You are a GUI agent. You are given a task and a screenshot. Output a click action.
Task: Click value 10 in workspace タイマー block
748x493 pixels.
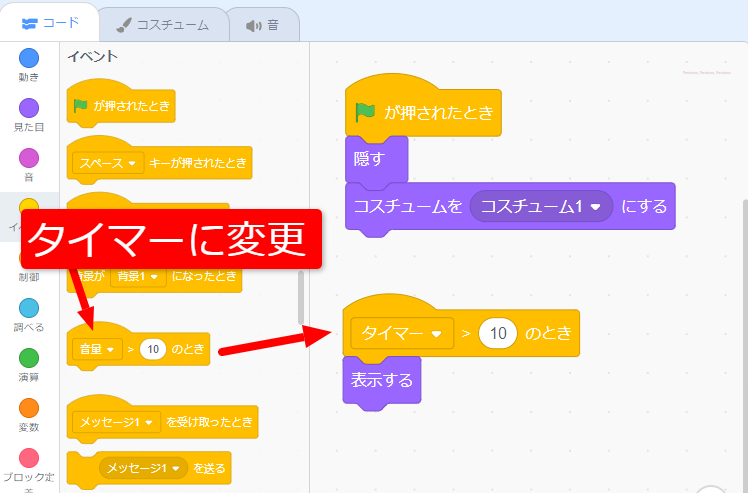pos(498,333)
